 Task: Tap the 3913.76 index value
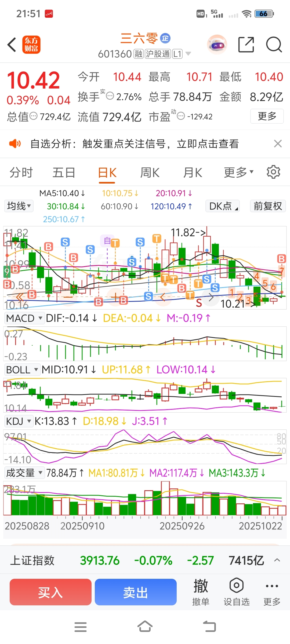coord(100,560)
